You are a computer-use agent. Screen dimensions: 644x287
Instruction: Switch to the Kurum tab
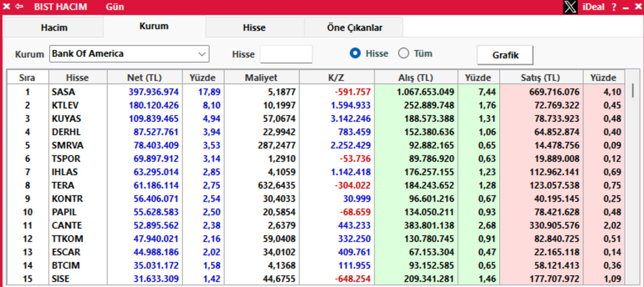click(x=154, y=26)
